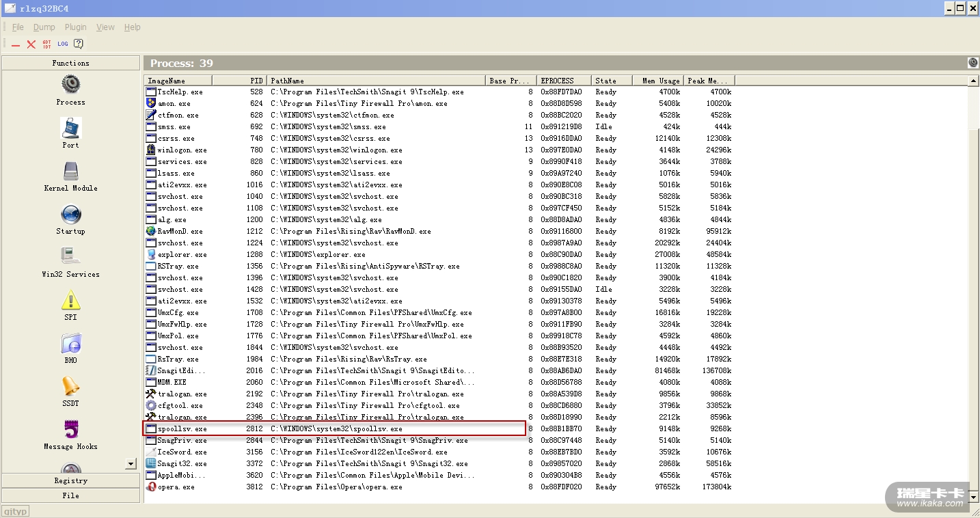Click PID 1984 of RsTray.exe
This screenshot has width=980, height=518.
pyautogui.click(x=254, y=359)
